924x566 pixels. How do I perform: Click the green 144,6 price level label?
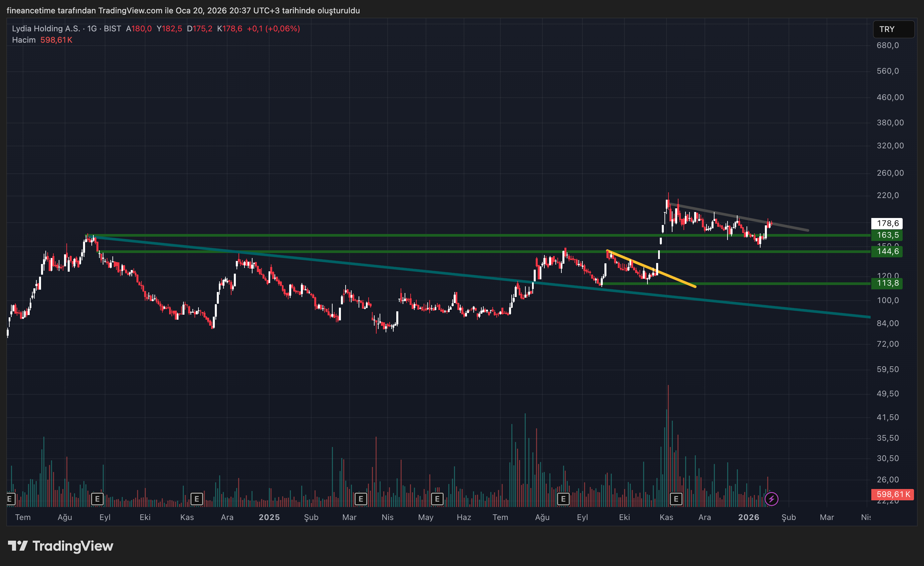pos(887,252)
